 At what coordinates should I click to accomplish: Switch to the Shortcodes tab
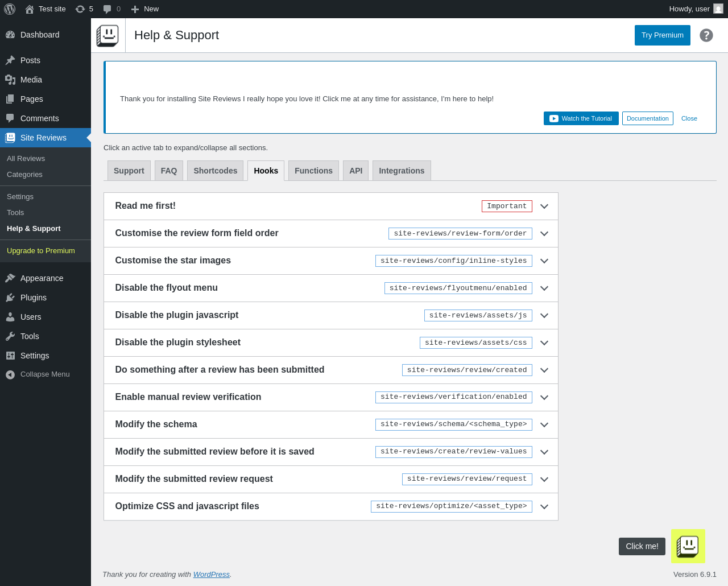215,171
